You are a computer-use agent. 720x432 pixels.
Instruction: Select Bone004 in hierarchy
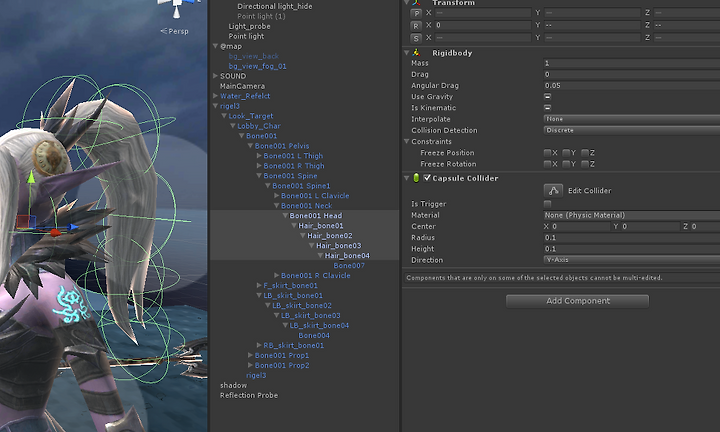[x=314, y=335]
